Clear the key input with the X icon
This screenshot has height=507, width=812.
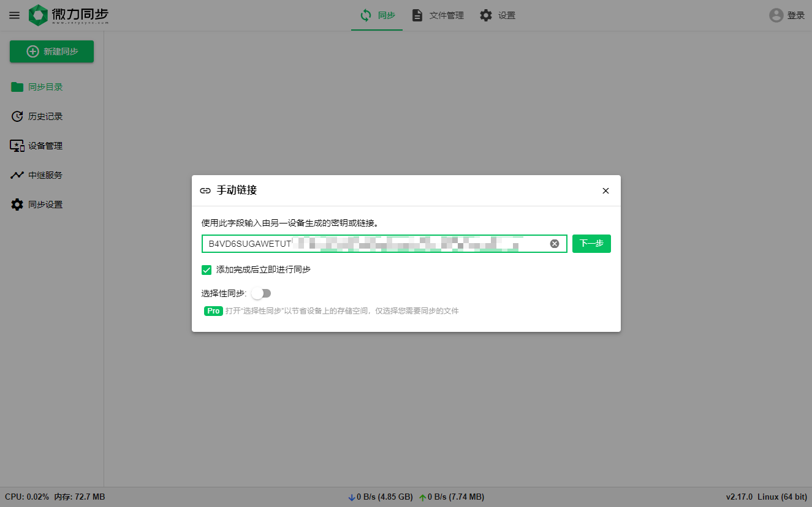pyautogui.click(x=555, y=244)
